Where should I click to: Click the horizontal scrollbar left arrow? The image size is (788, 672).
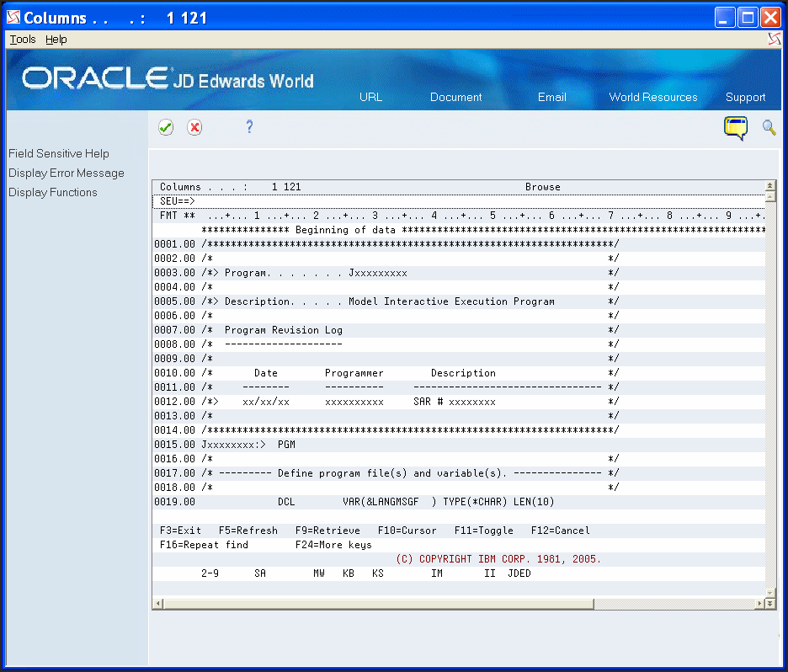157,603
